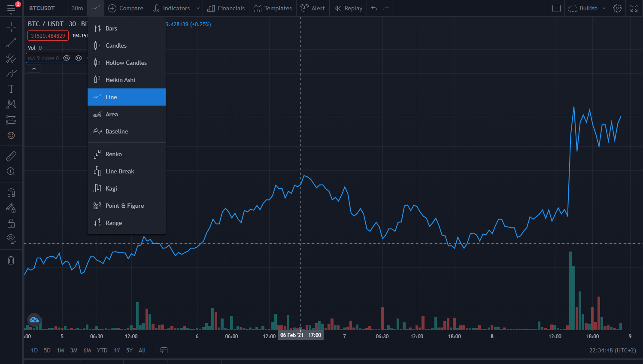Enter fullscreen mode

coord(634,8)
